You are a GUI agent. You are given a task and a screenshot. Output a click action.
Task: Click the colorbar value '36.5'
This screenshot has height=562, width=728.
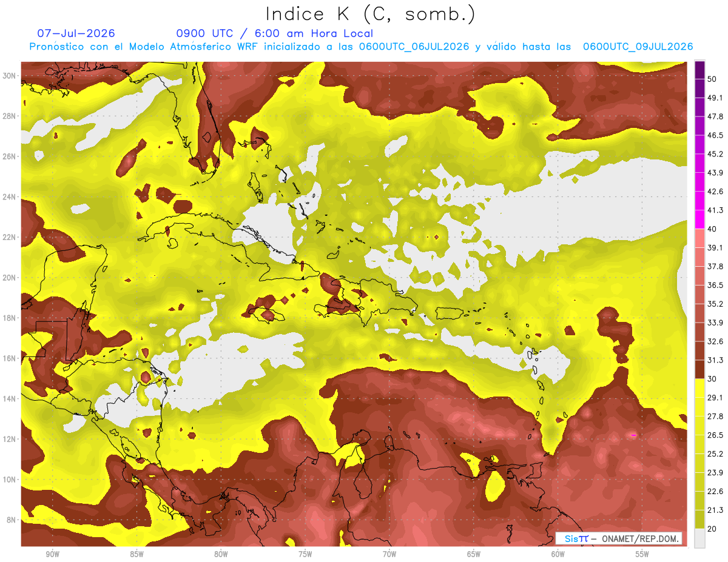coord(716,285)
